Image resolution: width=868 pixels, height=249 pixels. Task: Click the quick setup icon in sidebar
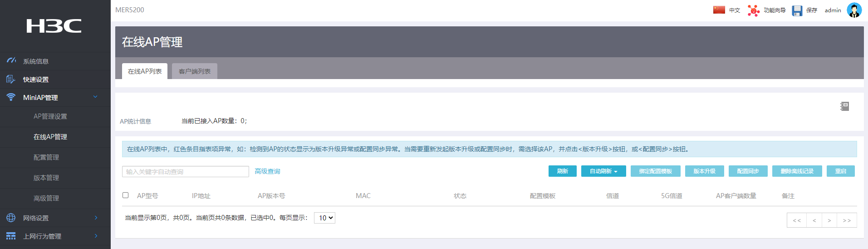coord(11,79)
